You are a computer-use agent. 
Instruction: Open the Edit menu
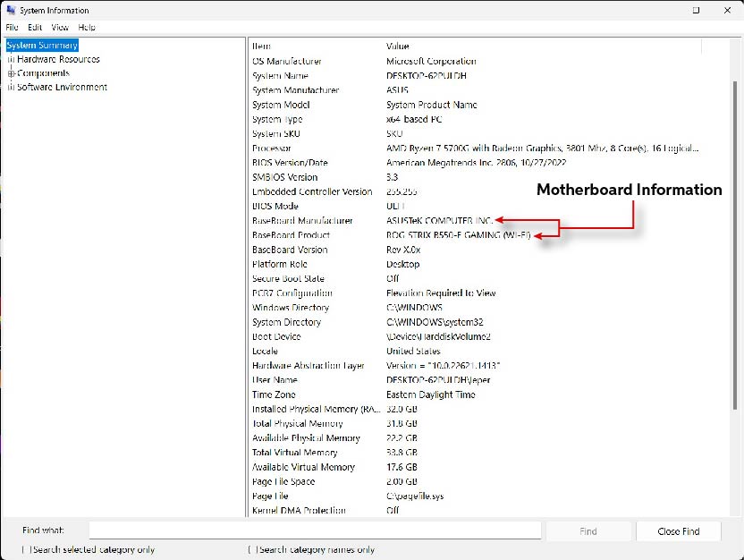pos(35,28)
